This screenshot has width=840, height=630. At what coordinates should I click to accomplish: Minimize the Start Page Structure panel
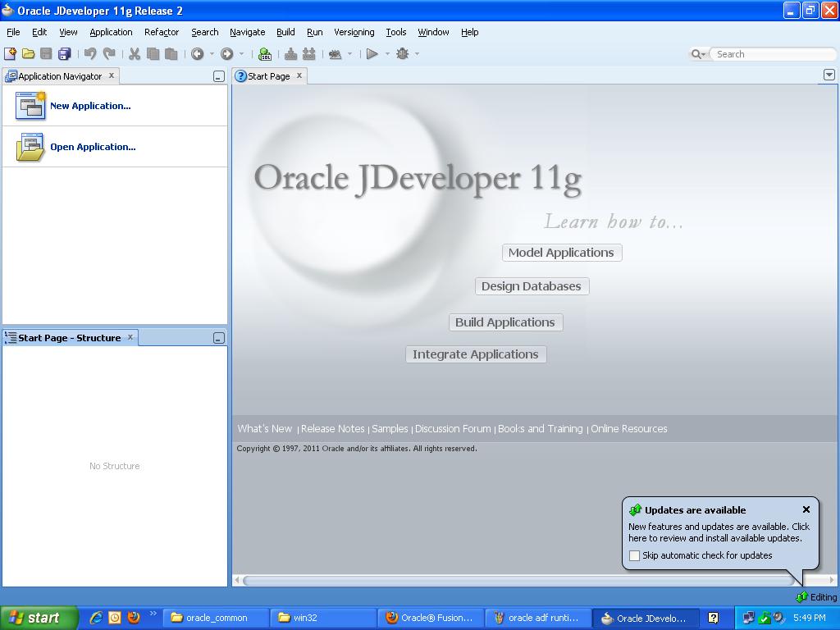[218, 338]
